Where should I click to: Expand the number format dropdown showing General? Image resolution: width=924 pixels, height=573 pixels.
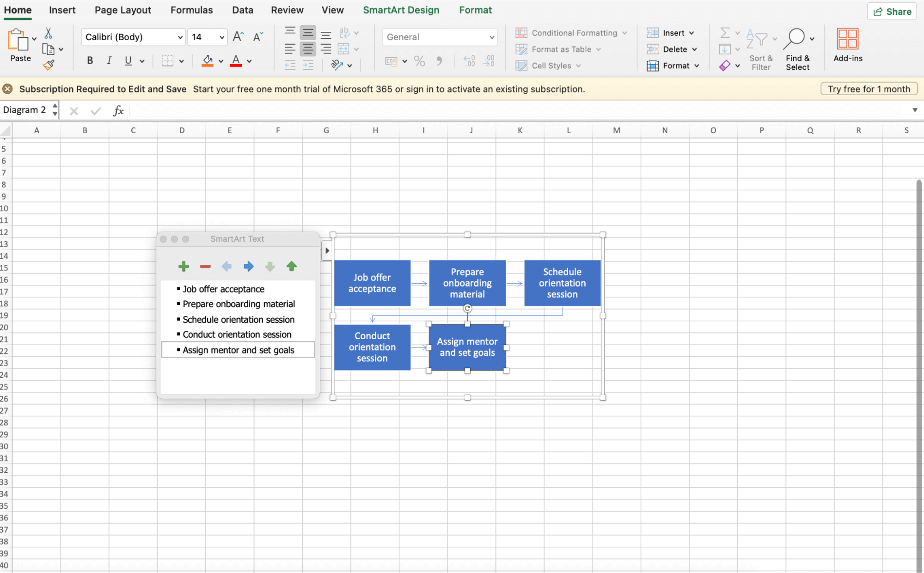point(491,37)
